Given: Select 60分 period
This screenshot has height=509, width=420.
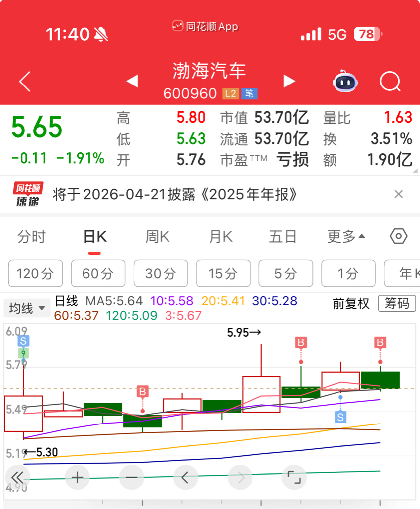Looking at the screenshot, I should point(98,273).
